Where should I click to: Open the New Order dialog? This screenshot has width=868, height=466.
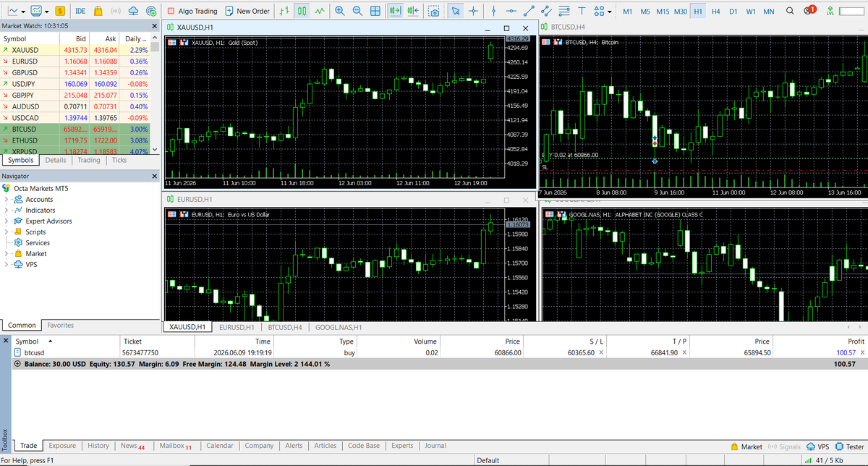(x=247, y=11)
